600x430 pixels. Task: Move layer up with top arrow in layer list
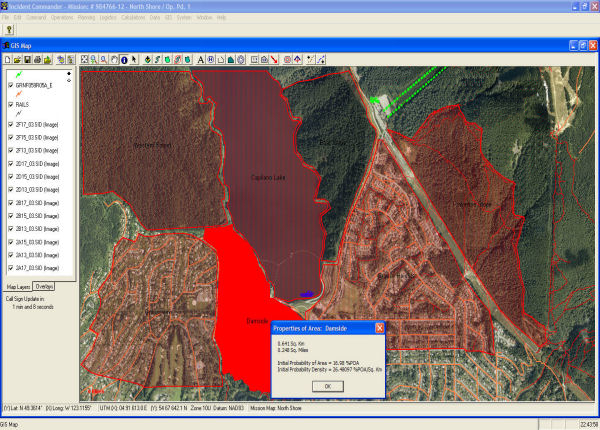click(x=69, y=73)
